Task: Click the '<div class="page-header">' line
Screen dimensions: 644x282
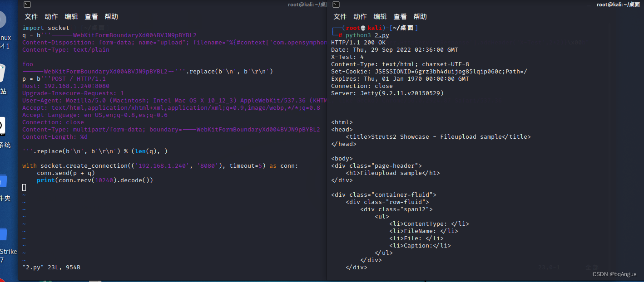Action: click(x=376, y=166)
